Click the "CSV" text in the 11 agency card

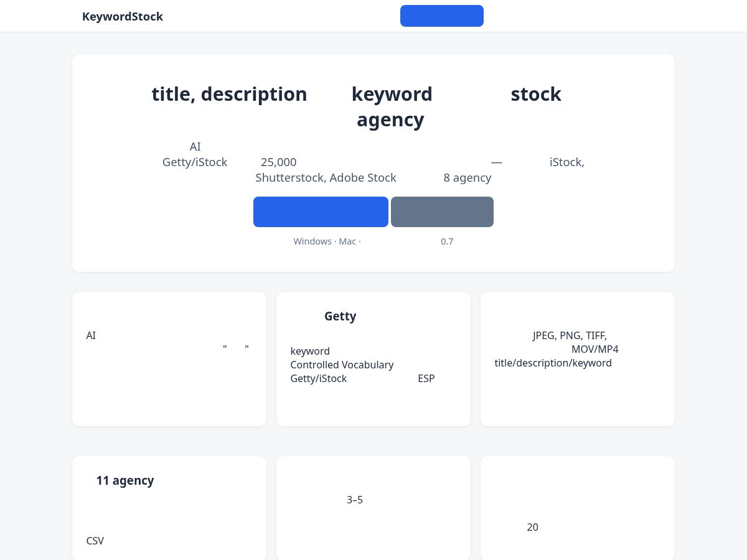point(95,541)
